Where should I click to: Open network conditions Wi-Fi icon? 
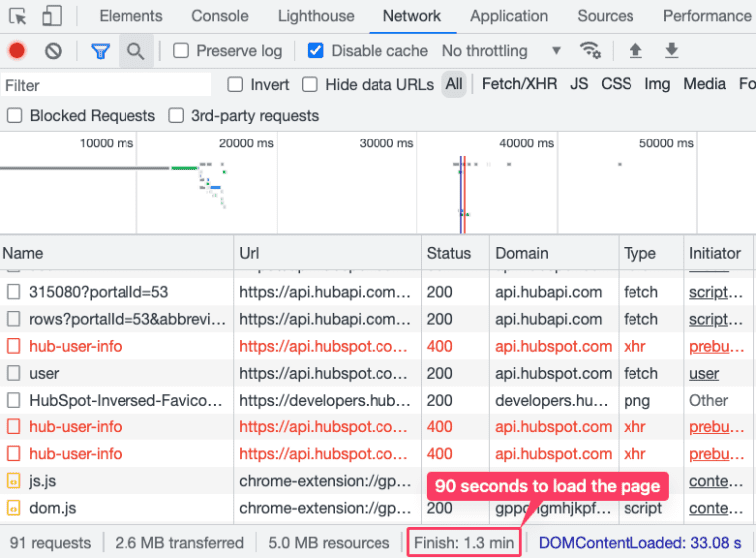point(590,50)
